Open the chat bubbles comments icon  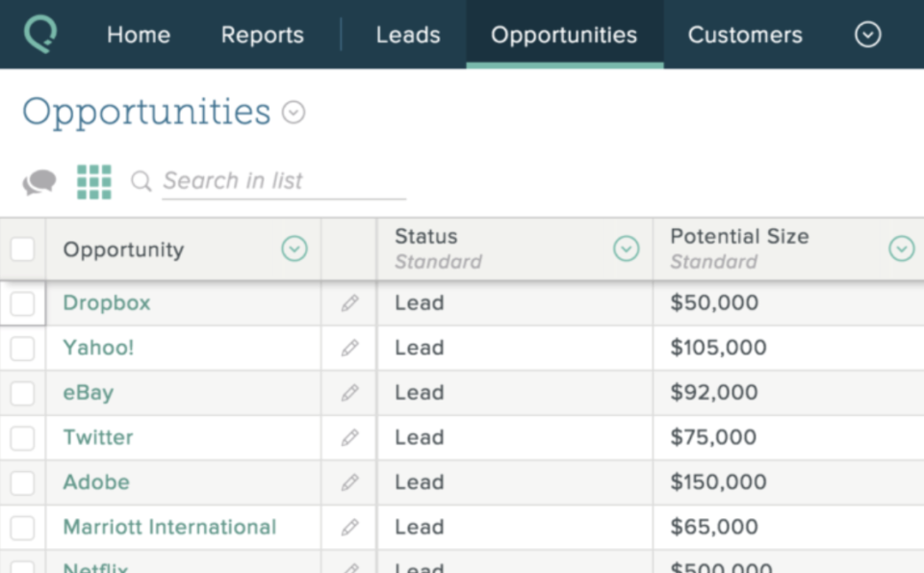pos(39,182)
